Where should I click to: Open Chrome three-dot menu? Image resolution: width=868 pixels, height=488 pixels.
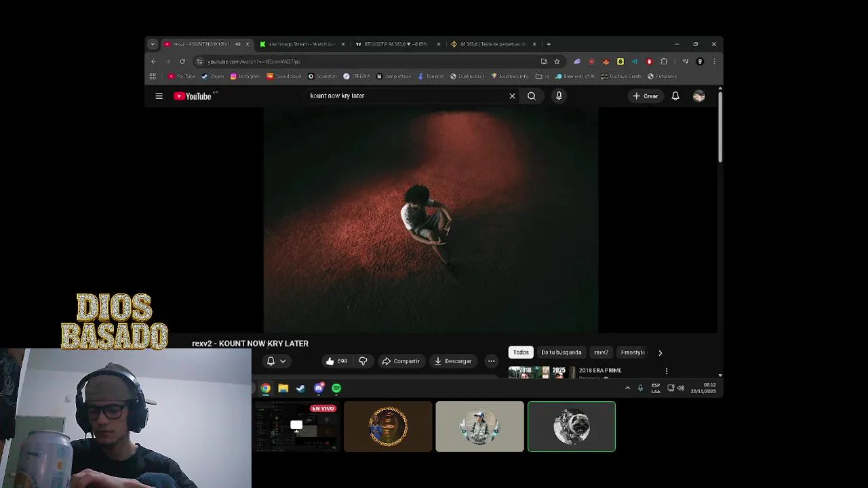tap(714, 61)
